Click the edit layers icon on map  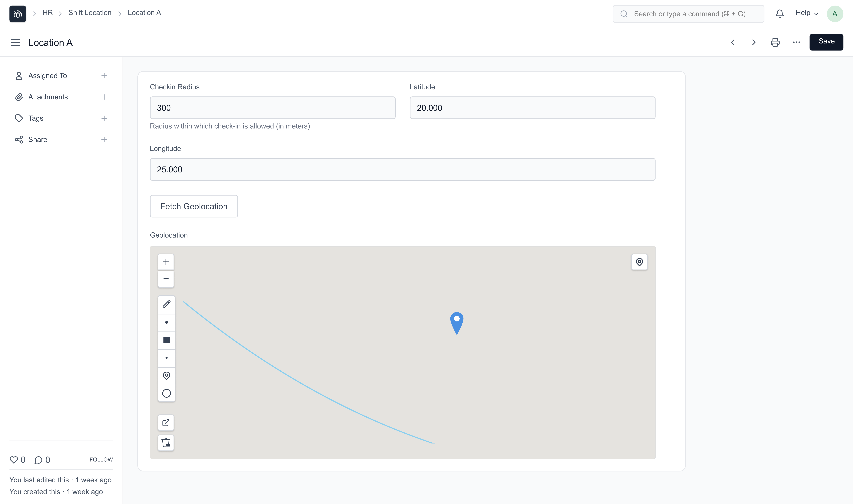coord(166,423)
